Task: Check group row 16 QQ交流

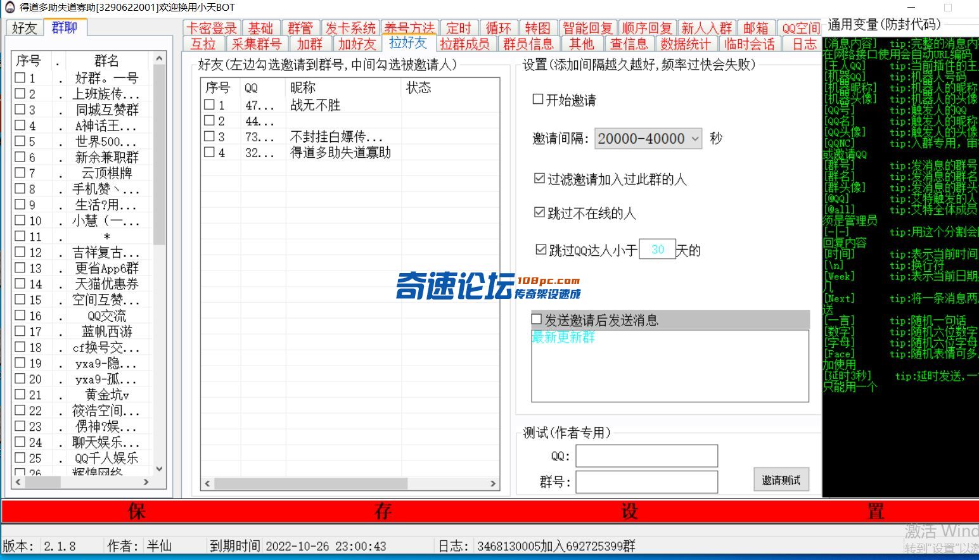Action: pyautogui.click(x=20, y=315)
